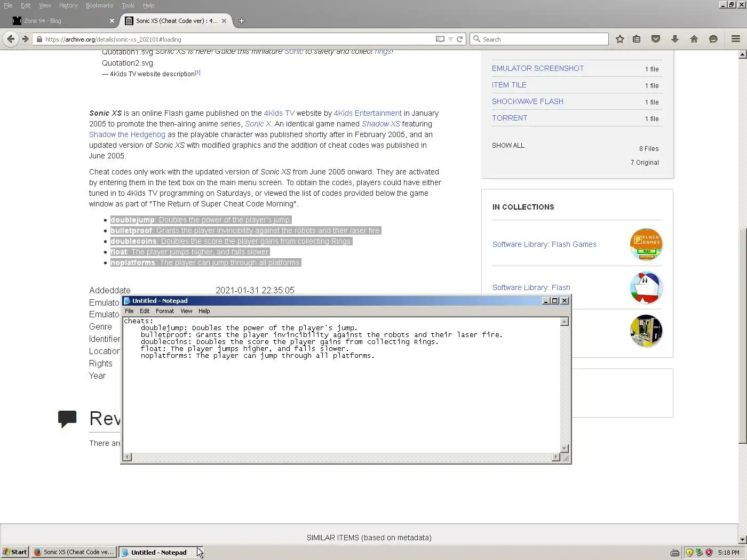Switch to Sonic XS Firefox taskbar button
The image size is (747, 560).
[74, 552]
